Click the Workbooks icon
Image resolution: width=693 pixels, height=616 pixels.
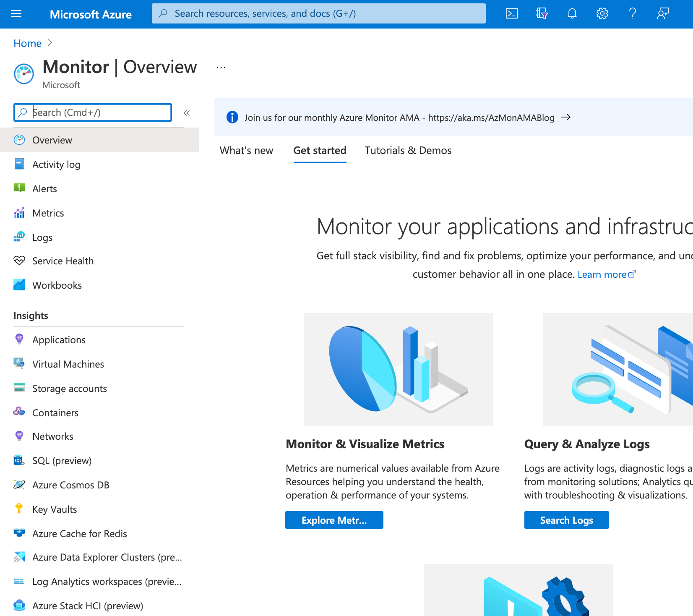coord(19,285)
